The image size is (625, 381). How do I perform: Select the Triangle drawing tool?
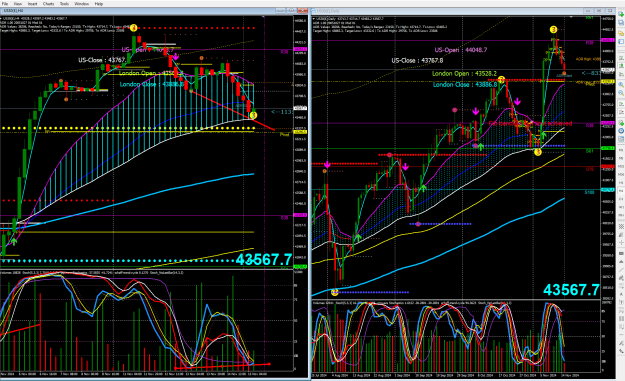click(x=621, y=261)
